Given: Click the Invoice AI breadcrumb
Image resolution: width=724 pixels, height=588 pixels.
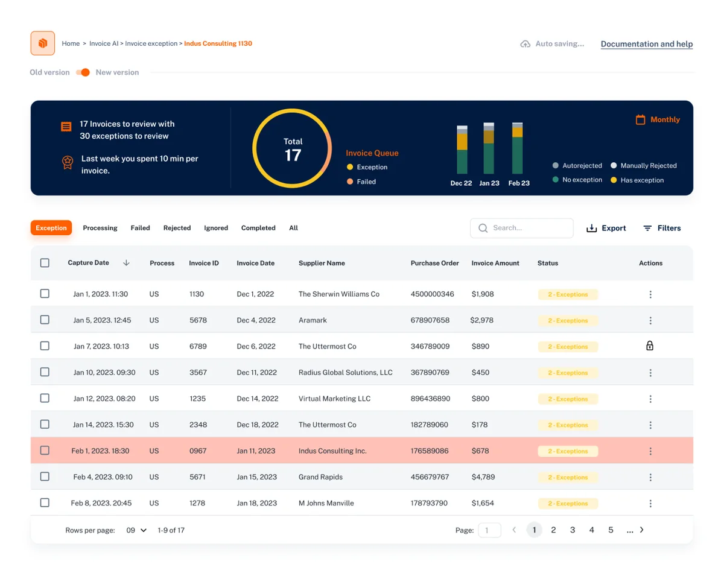Looking at the screenshot, I should coord(104,43).
